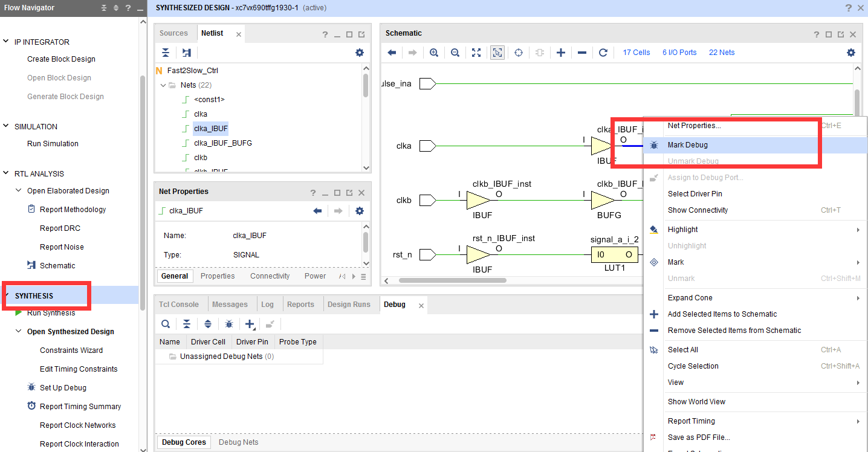Click the Netlist vertical scrollbar

click(x=366, y=86)
